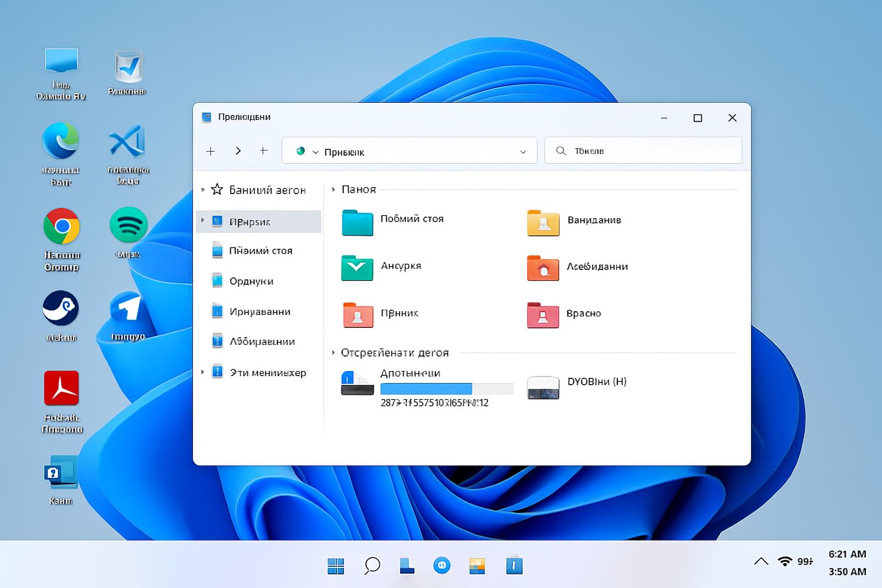Open the red Врасно folder
This screenshot has width=882, height=588.
[543, 315]
